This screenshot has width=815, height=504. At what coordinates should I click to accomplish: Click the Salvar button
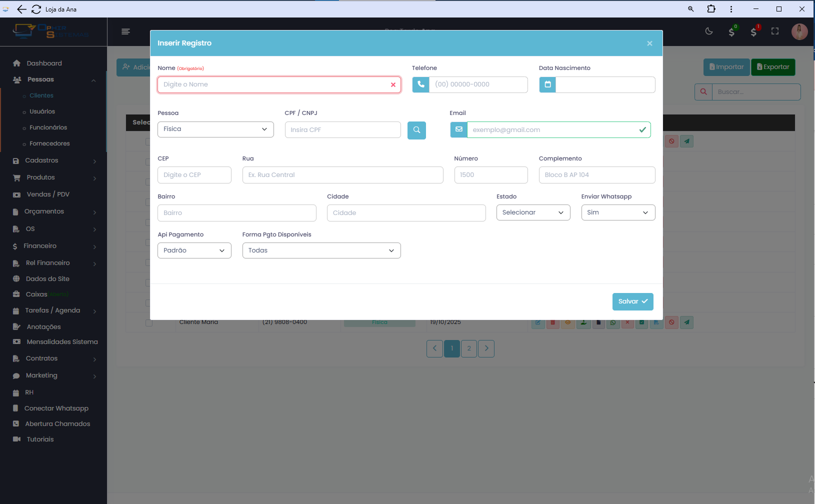click(x=632, y=301)
